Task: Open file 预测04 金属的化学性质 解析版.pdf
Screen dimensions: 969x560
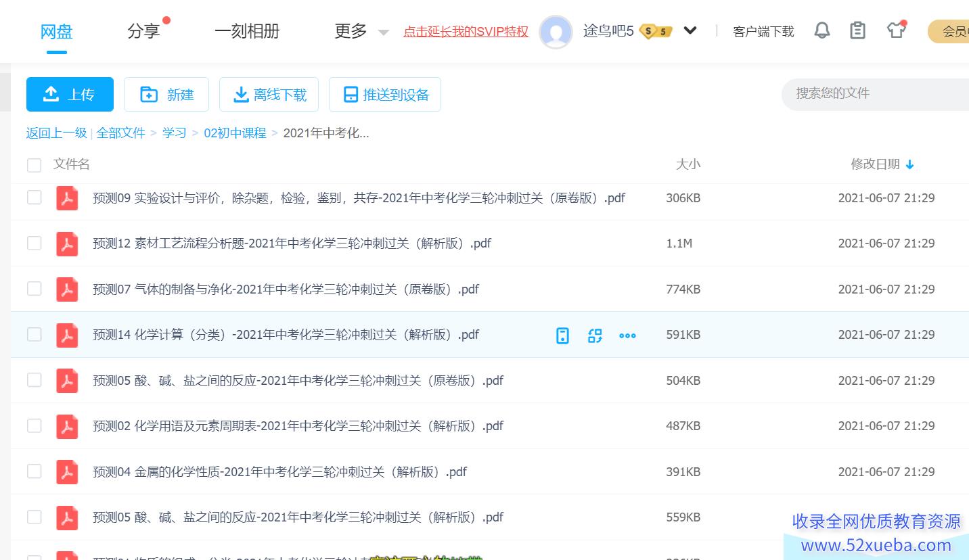Action: (279, 472)
